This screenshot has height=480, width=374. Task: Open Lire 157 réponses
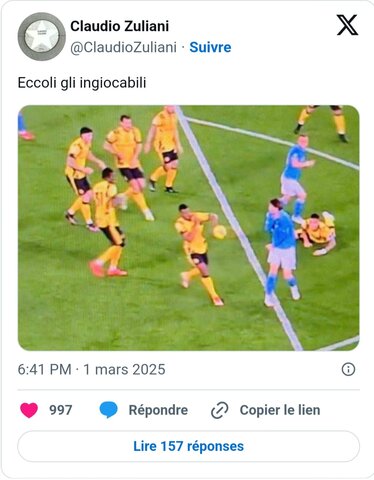click(189, 446)
